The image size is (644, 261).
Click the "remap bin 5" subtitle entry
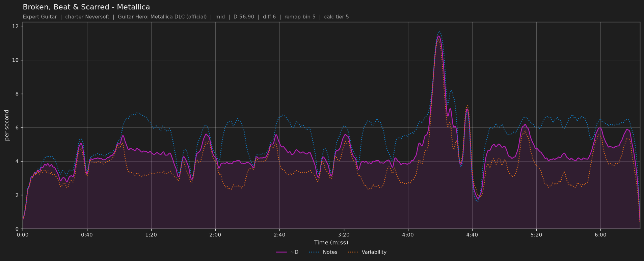click(x=300, y=17)
